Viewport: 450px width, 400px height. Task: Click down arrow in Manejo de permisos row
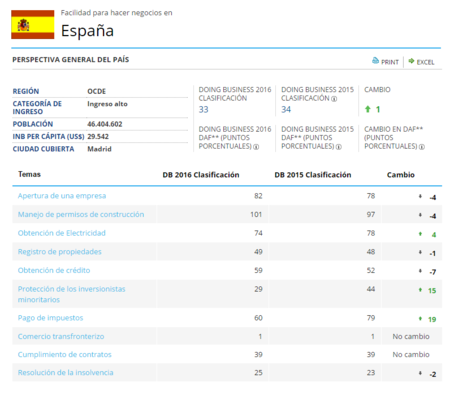[420, 215]
